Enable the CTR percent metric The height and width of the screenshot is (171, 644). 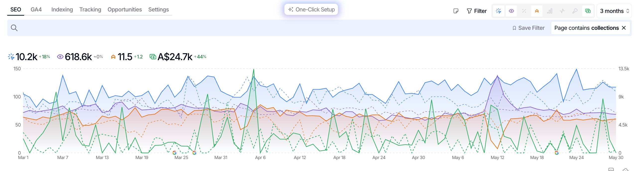(x=524, y=11)
